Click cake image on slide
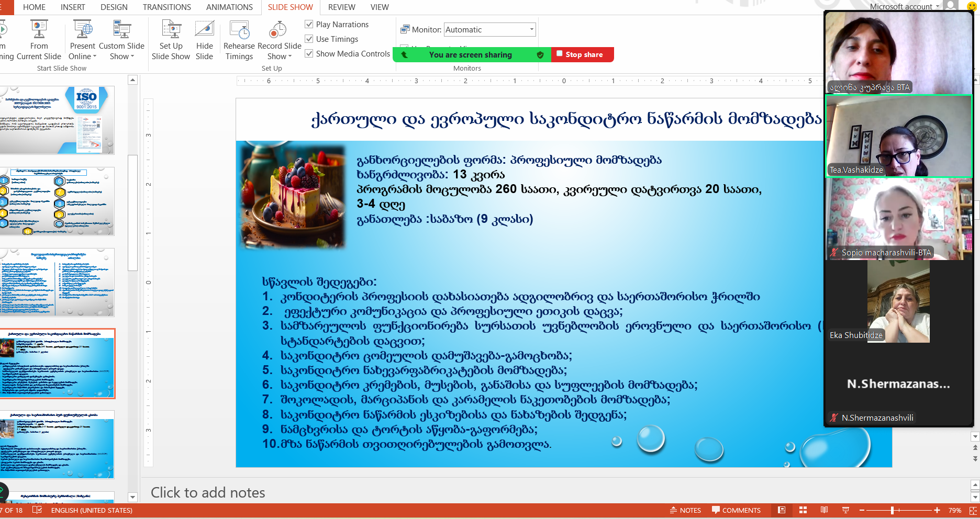 (292, 196)
